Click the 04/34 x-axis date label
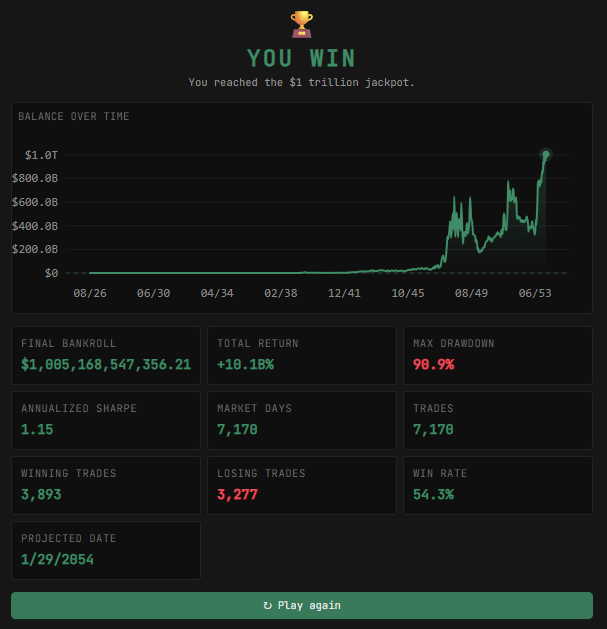607x629 pixels. pyautogui.click(x=217, y=293)
